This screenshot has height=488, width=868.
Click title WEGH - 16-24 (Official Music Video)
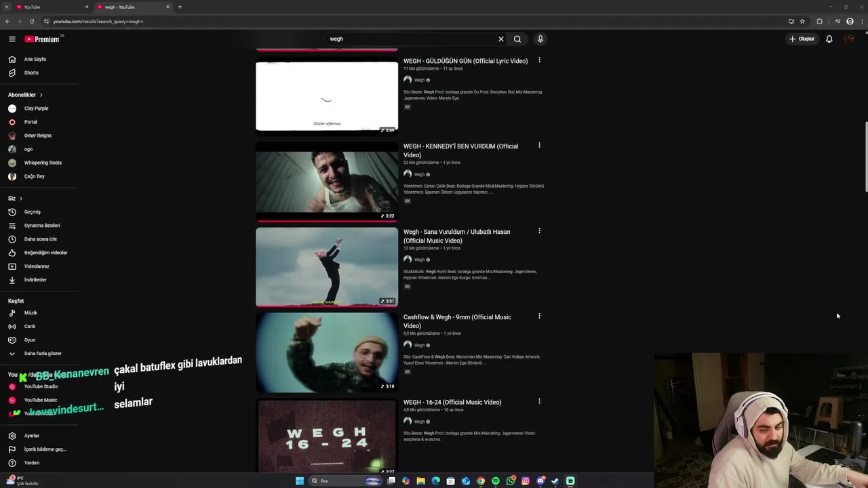(x=452, y=403)
